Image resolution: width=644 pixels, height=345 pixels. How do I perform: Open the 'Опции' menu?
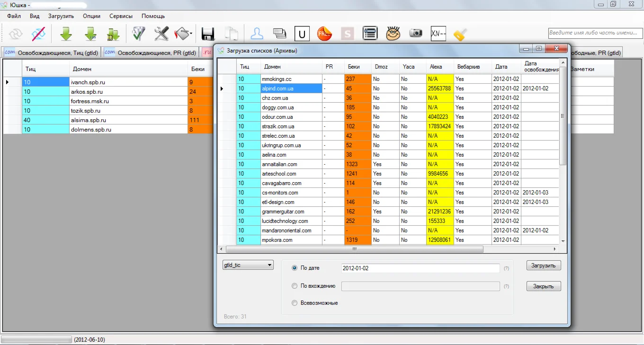(x=91, y=16)
